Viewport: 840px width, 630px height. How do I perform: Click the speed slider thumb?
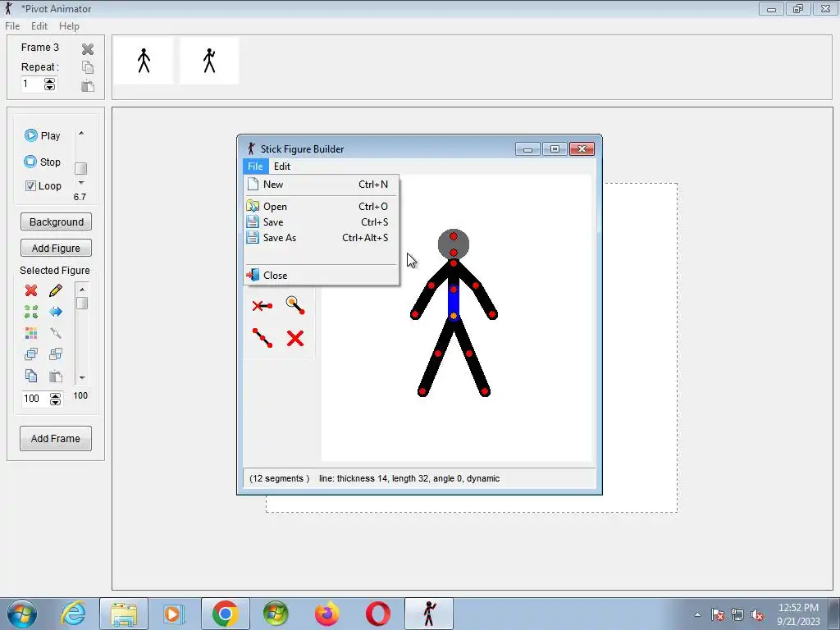click(81, 168)
